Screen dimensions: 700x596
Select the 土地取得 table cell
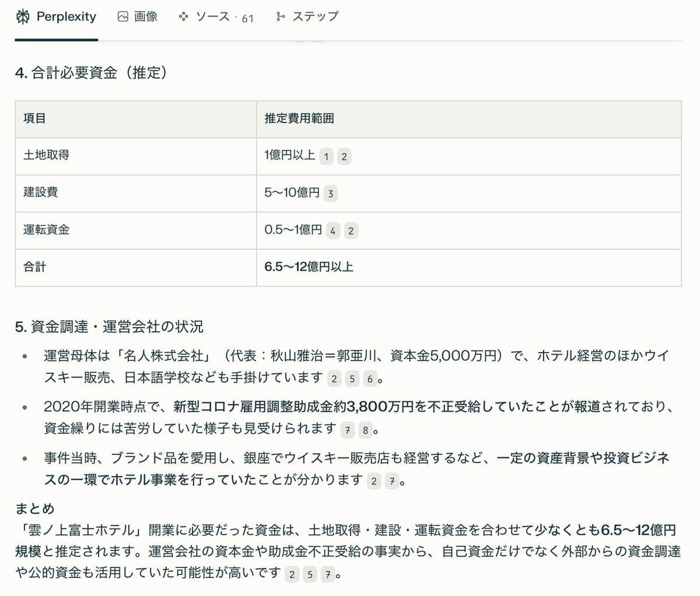[136, 156]
